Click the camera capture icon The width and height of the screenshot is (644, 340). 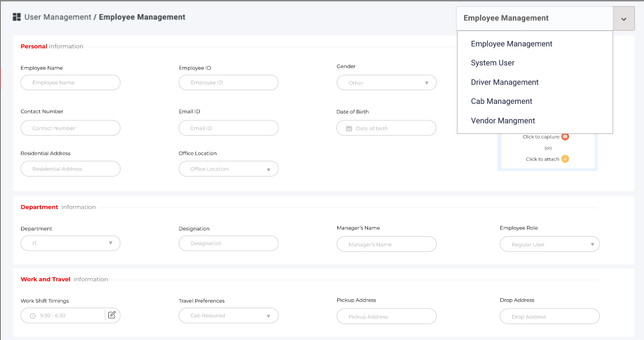click(565, 137)
